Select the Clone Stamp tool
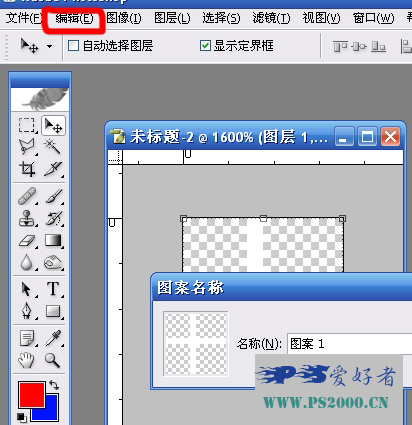Image resolution: width=412 pixels, height=425 pixels. click(x=27, y=218)
